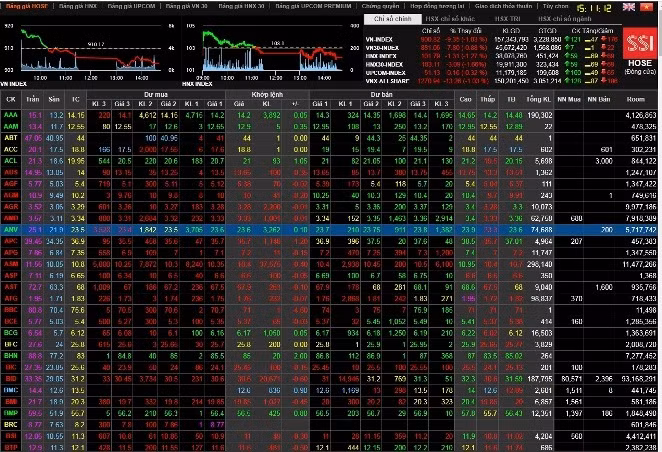Click the UPCOM-INDEX row in index table
Screen dimensions: 662x452
[491, 73]
